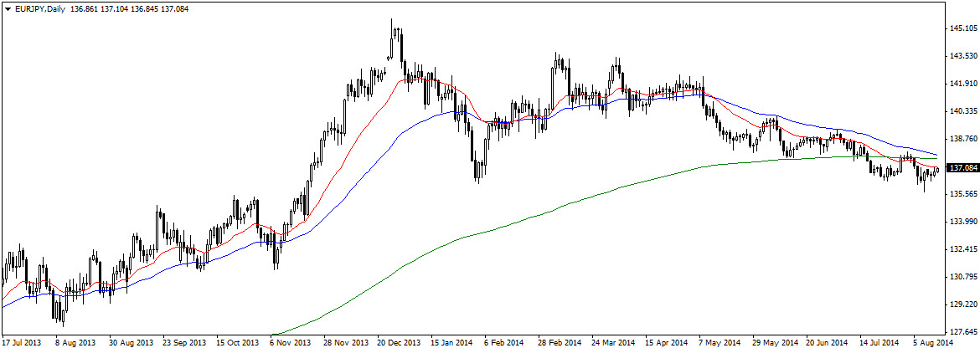Click the EURJPY,Daily chart title
The height and width of the screenshot is (348, 980).
coord(41,9)
